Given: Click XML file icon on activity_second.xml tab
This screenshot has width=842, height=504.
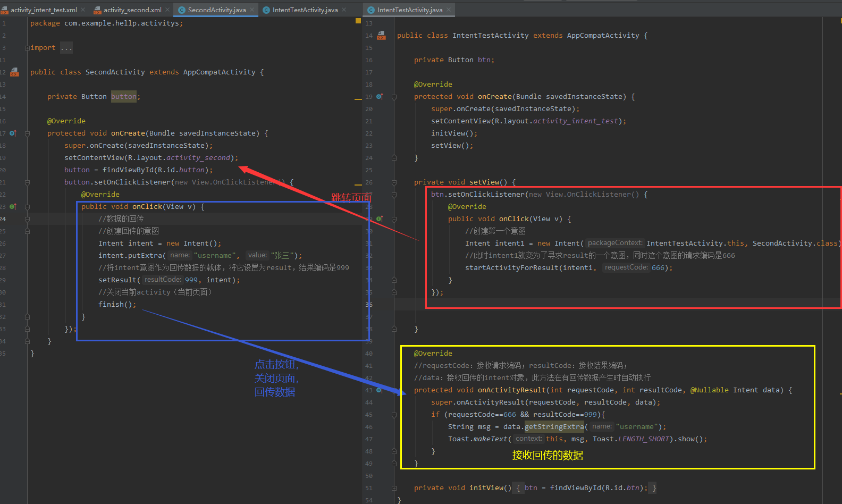Looking at the screenshot, I should (x=97, y=10).
